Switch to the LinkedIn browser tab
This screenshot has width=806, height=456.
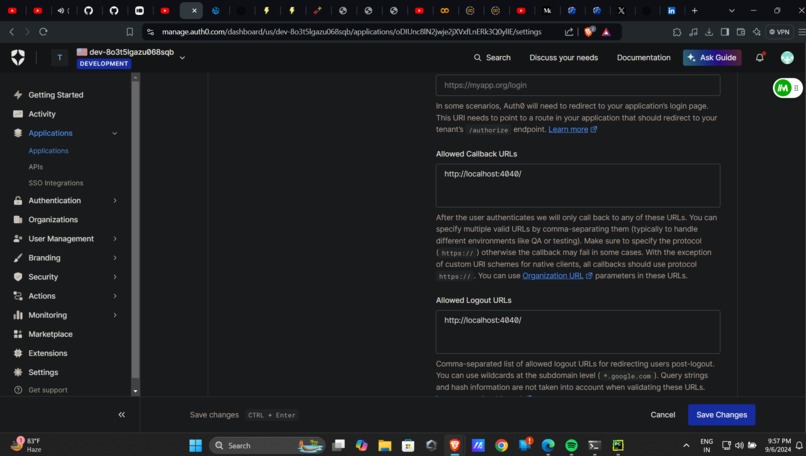671,10
